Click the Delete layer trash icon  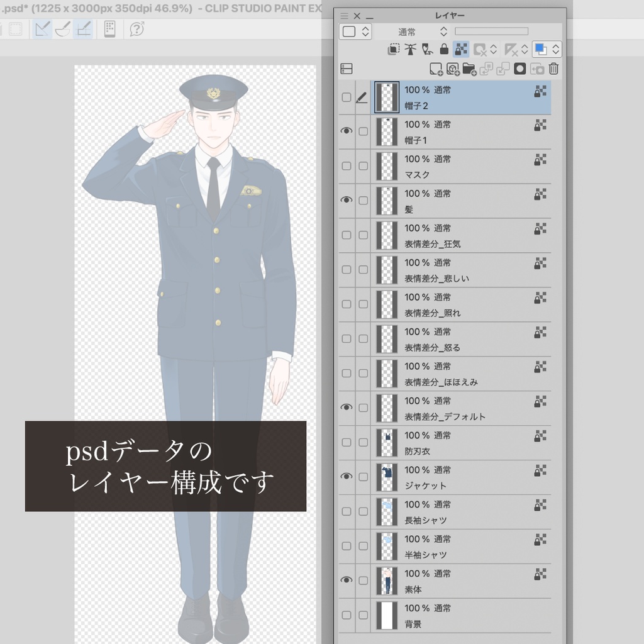point(553,69)
